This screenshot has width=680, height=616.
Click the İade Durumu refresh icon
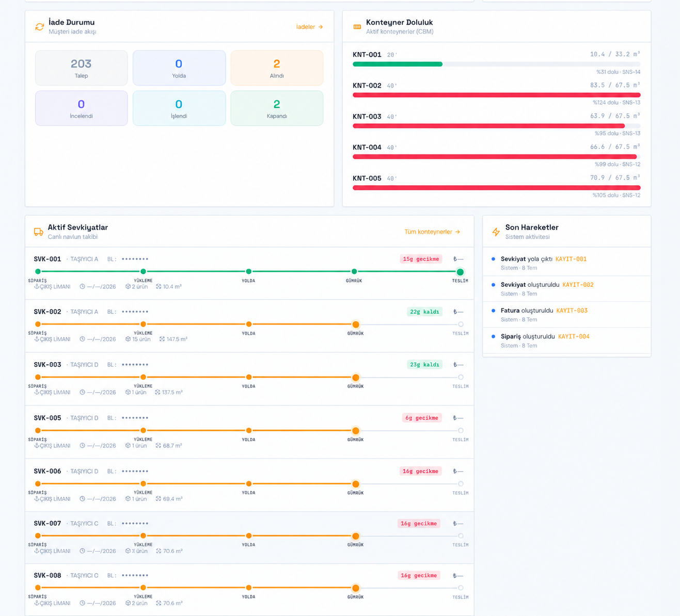coord(40,27)
